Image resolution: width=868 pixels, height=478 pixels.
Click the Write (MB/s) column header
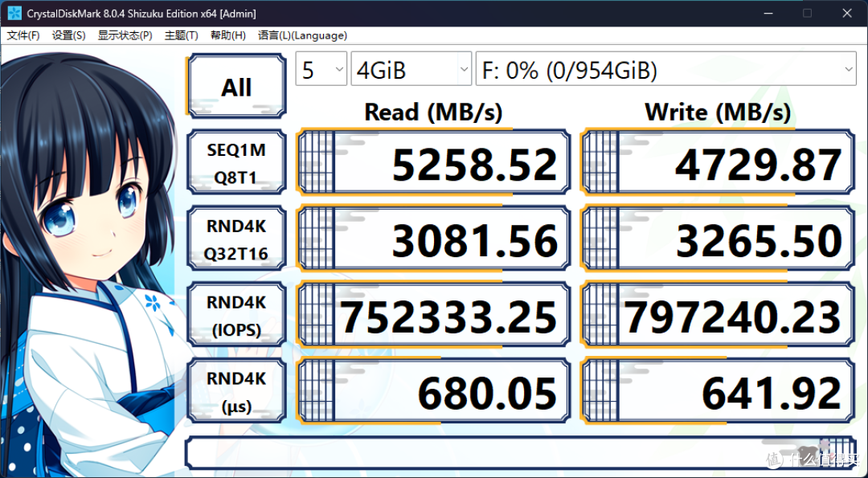click(718, 112)
